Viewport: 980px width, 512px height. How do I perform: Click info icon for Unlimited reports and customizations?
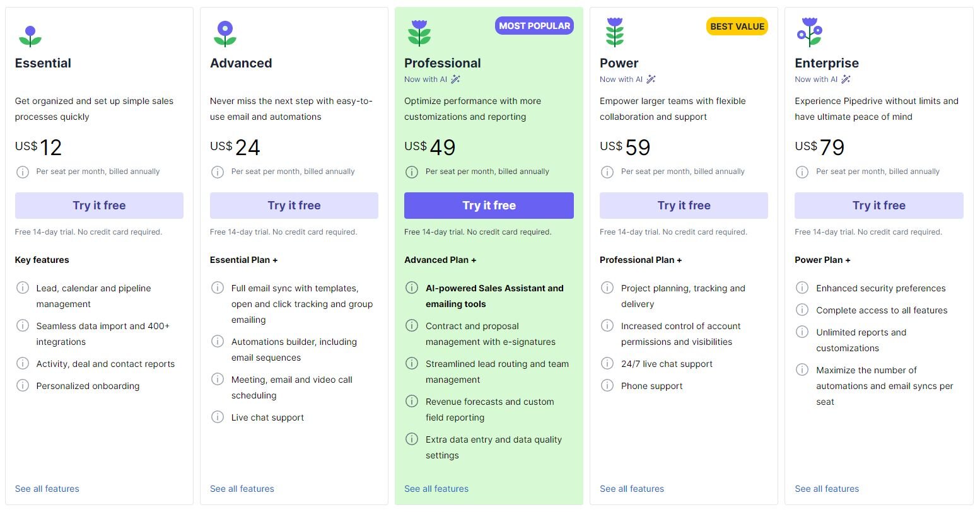802,332
